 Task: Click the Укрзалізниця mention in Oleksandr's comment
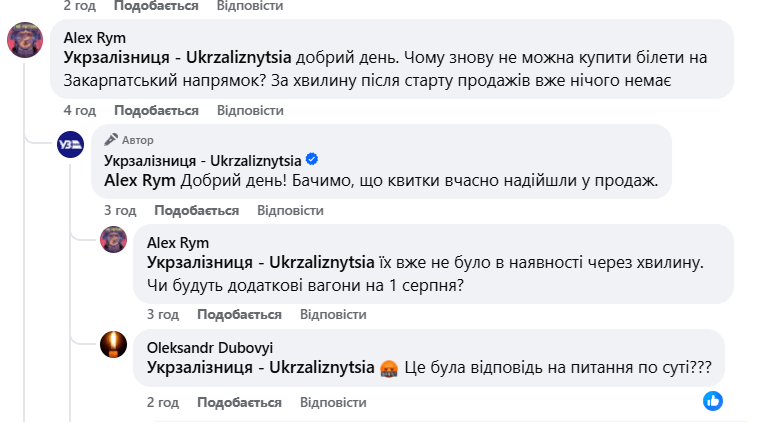[260, 368]
